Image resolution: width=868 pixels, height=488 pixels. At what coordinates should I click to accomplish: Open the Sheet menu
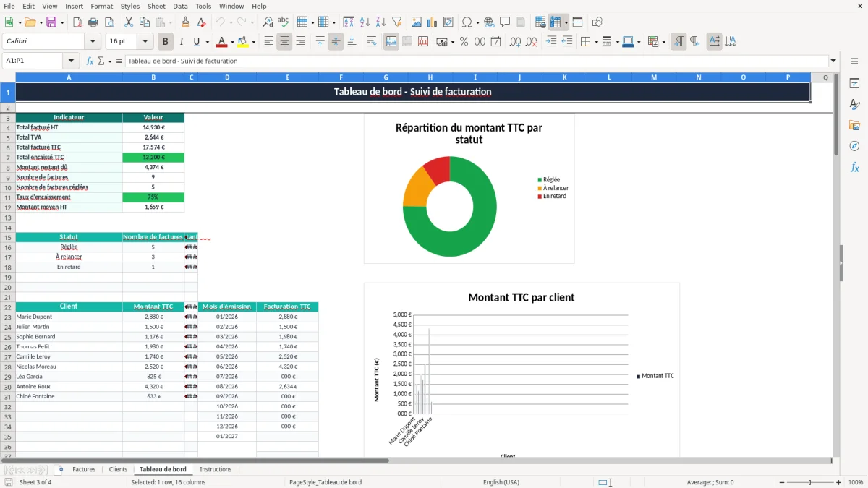(156, 6)
